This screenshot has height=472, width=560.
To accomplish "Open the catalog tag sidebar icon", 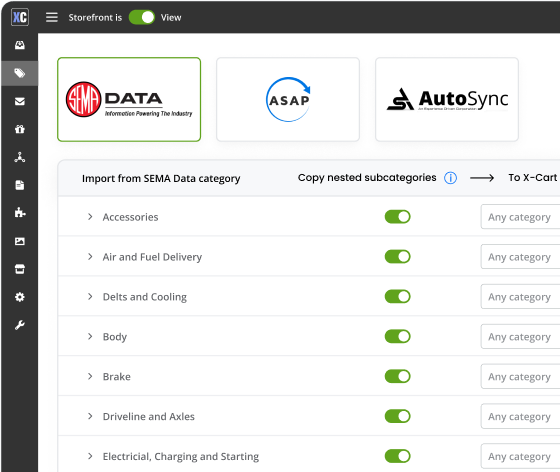I will coord(20,73).
